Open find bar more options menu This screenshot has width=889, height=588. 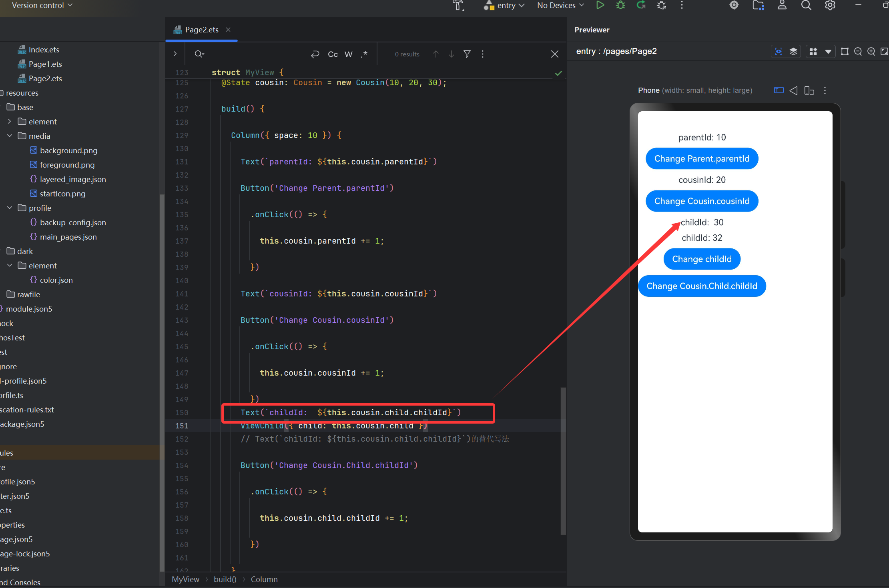pyautogui.click(x=483, y=54)
